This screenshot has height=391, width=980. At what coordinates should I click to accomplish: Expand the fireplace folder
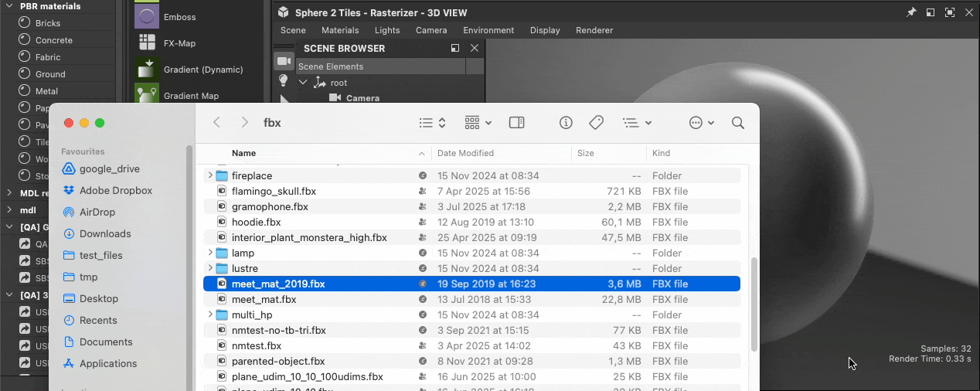click(x=210, y=175)
